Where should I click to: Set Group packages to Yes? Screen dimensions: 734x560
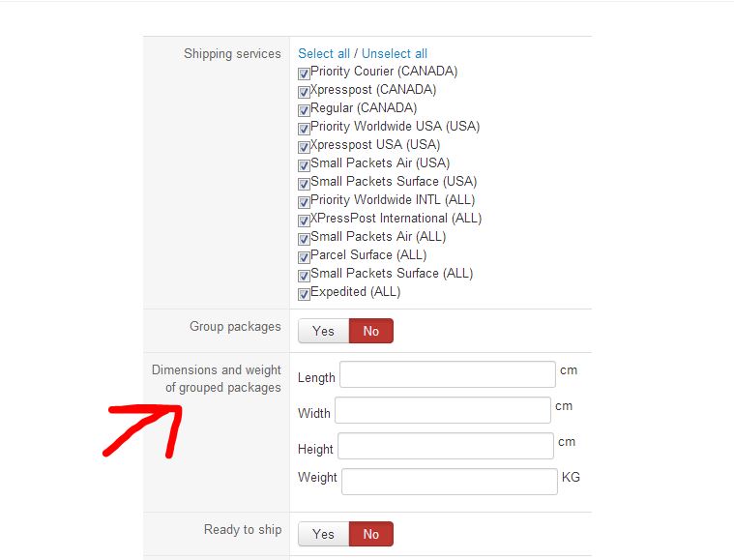[323, 331]
